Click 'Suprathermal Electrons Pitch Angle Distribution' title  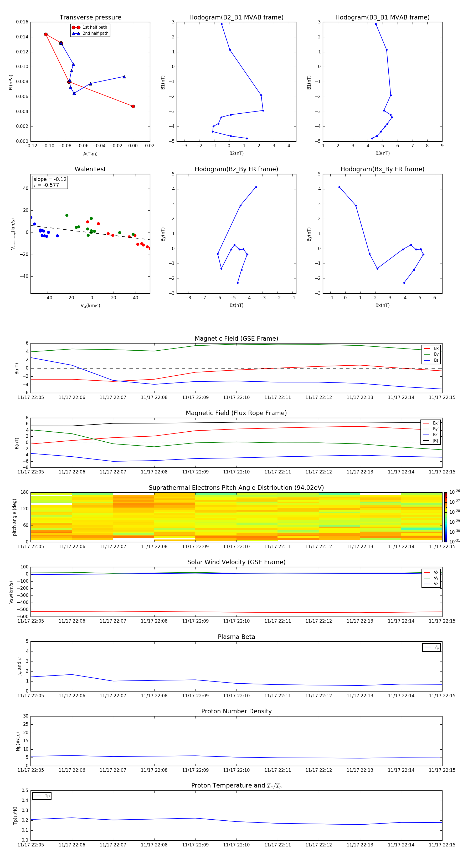[x=236, y=488]
